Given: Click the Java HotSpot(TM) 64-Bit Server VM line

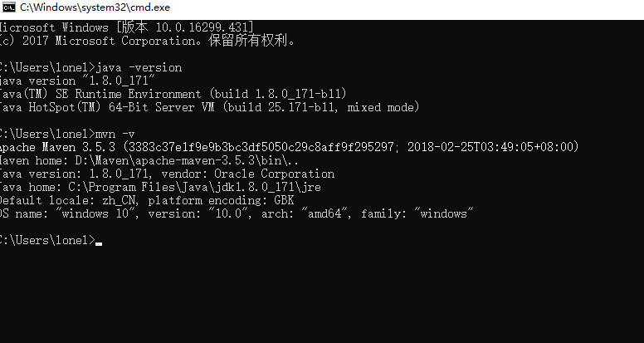Looking at the screenshot, I should click(x=209, y=107).
